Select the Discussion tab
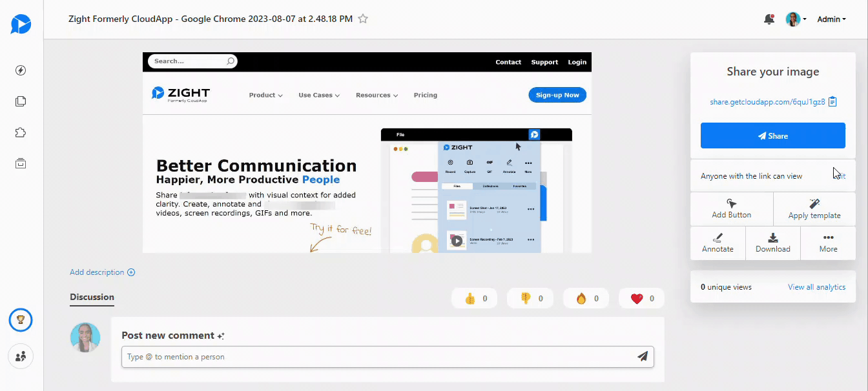 pos(92,297)
